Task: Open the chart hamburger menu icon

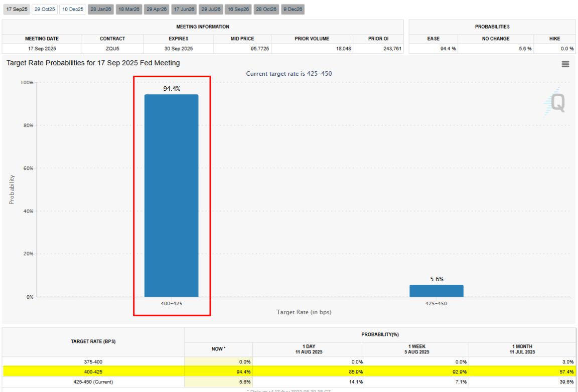Action: tap(565, 64)
